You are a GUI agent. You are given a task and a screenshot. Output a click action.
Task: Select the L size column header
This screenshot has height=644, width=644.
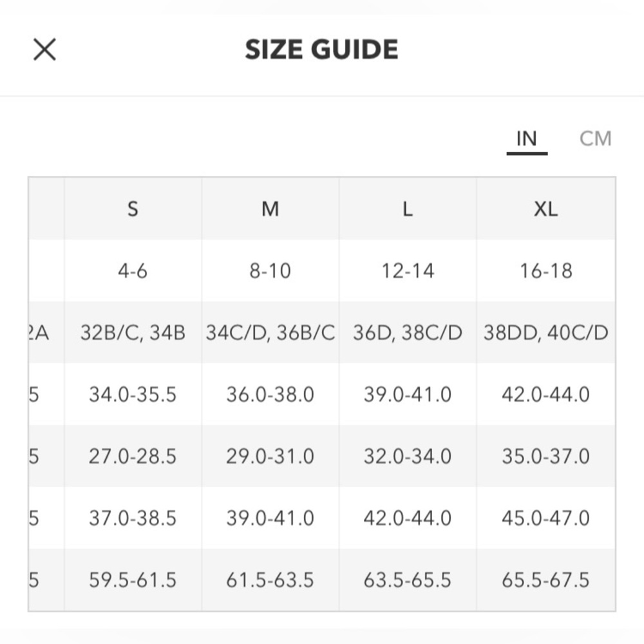pos(408,209)
